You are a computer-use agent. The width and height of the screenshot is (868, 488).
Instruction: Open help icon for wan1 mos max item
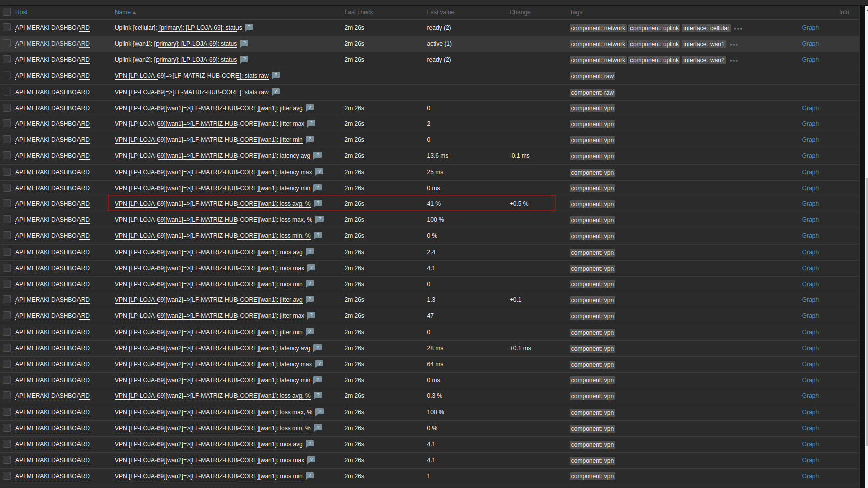point(311,268)
